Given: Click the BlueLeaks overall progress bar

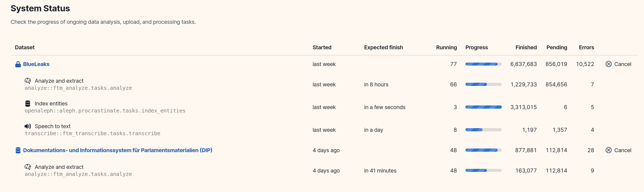Looking at the screenshot, I should coord(483,64).
